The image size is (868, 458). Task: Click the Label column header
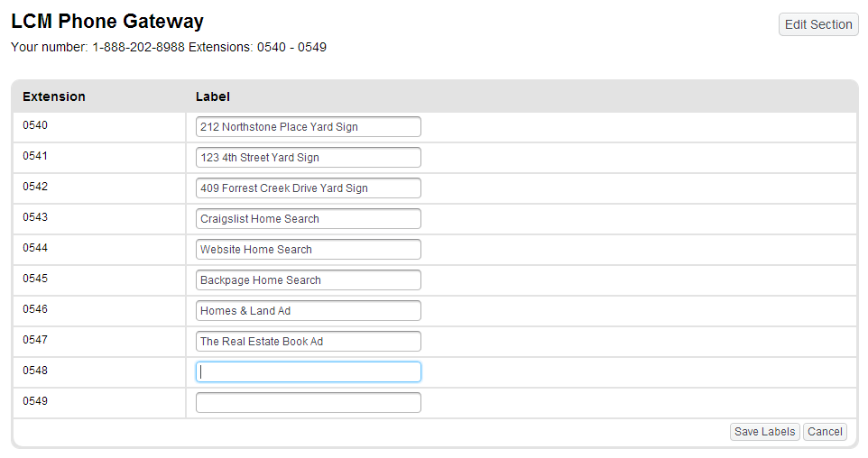213,96
